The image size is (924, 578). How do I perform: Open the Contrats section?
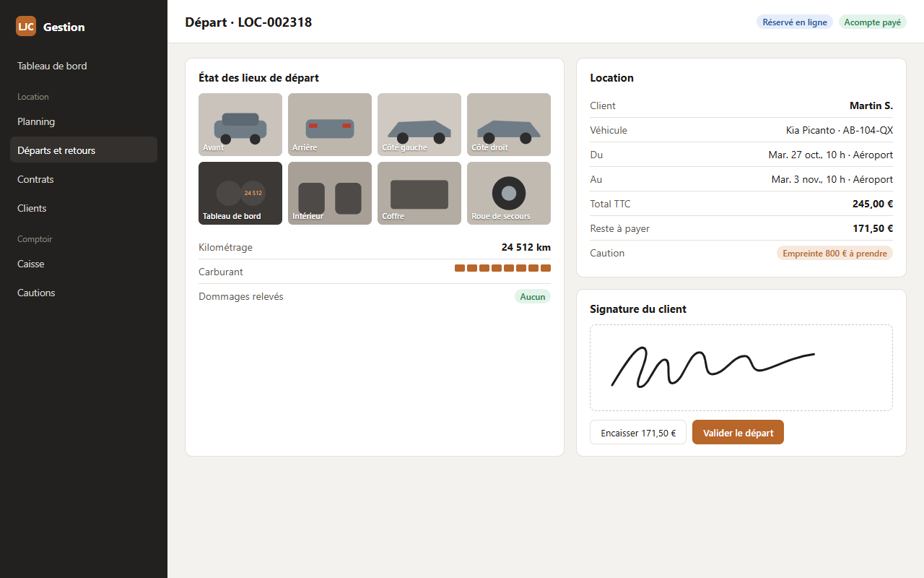[84, 179]
